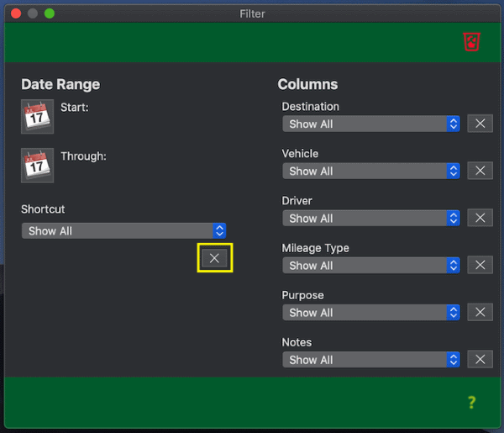This screenshot has height=433, width=504.
Task: Click the red reset filter icon
Action: click(470, 42)
